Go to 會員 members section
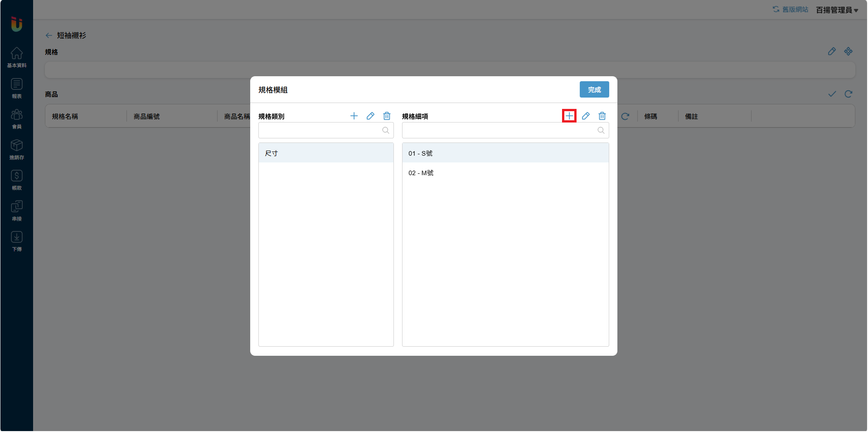This screenshot has height=432, width=868. click(x=17, y=119)
